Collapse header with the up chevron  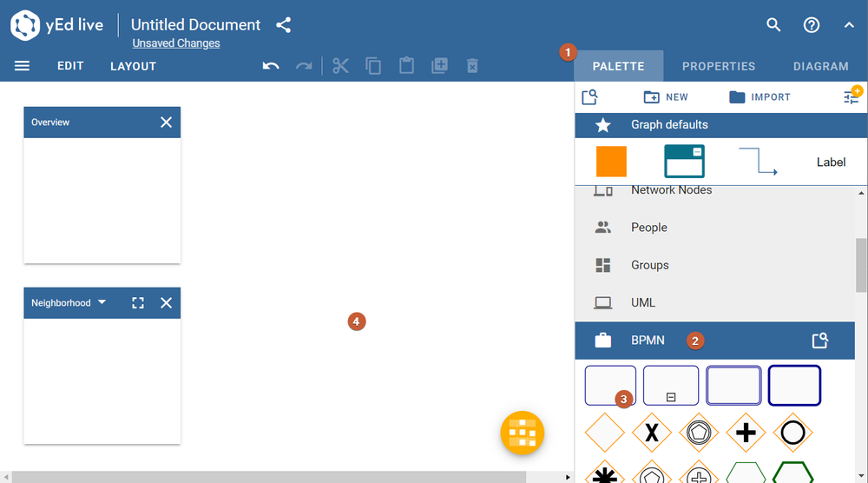point(849,25)
